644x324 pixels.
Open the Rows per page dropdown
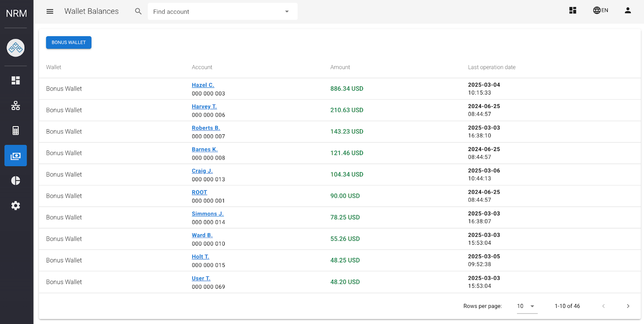click(x=526, y=306)
